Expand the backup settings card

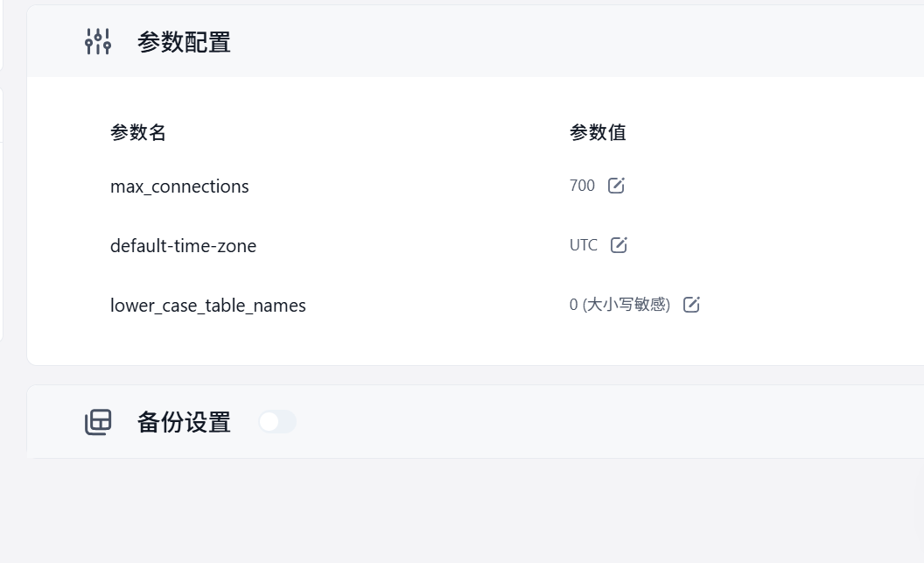coord(184,421)
